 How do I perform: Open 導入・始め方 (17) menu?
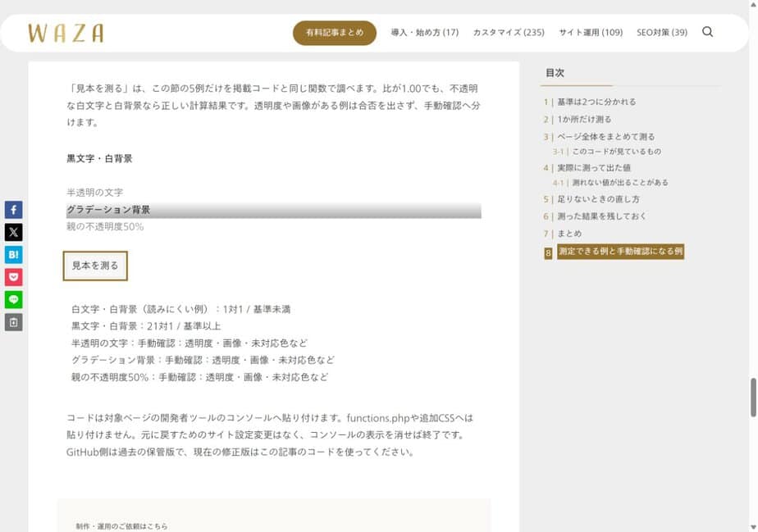pos(424,32)
